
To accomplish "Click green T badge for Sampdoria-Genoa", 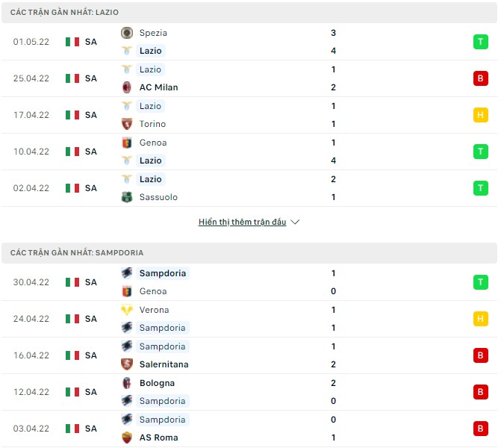I will (x=480, y=282).
